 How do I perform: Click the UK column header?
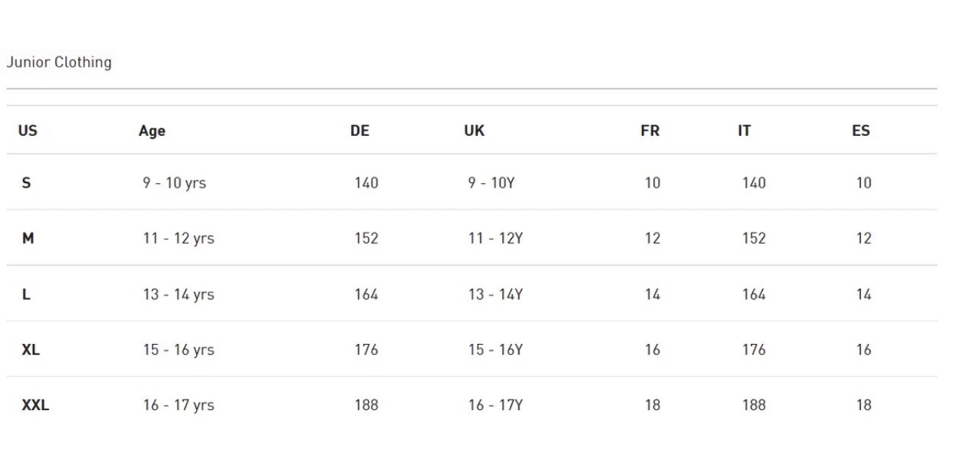click(474, 131)
